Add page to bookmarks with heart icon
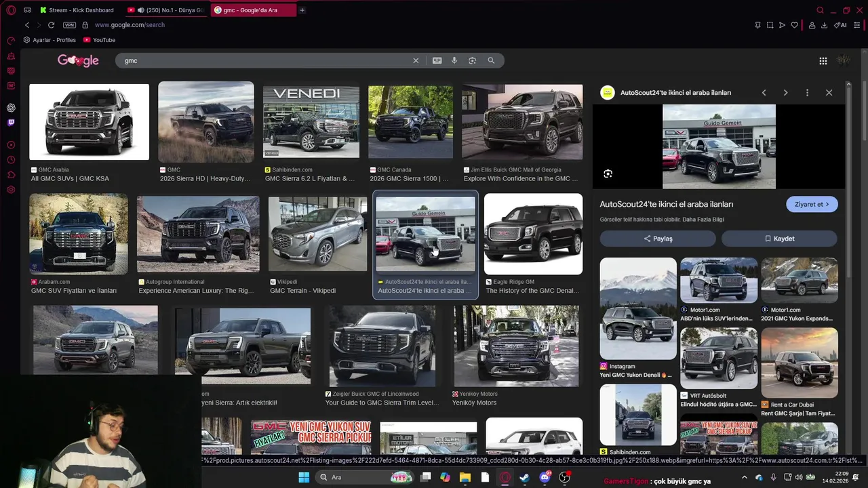The height and width of the screenshot is (488, 868). coord(794,25)
